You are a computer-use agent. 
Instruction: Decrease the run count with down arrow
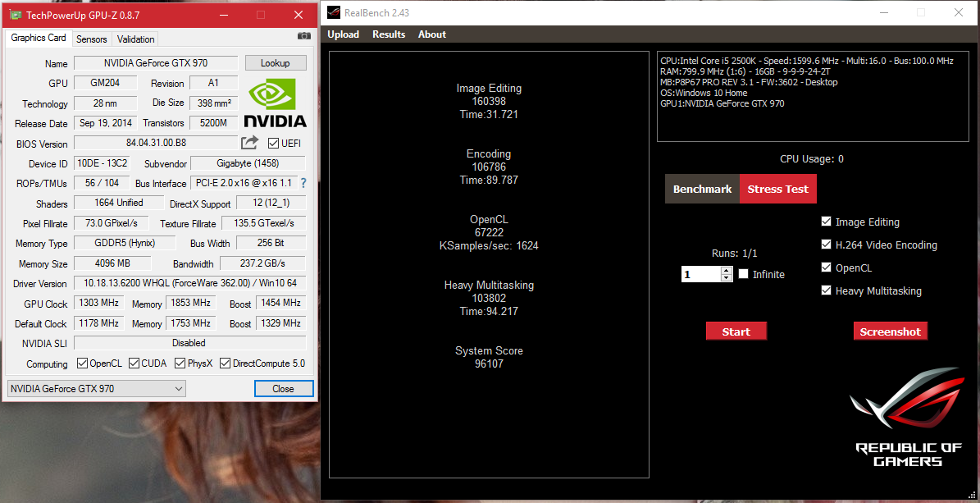pyautogui.click(x=727, y=277)
